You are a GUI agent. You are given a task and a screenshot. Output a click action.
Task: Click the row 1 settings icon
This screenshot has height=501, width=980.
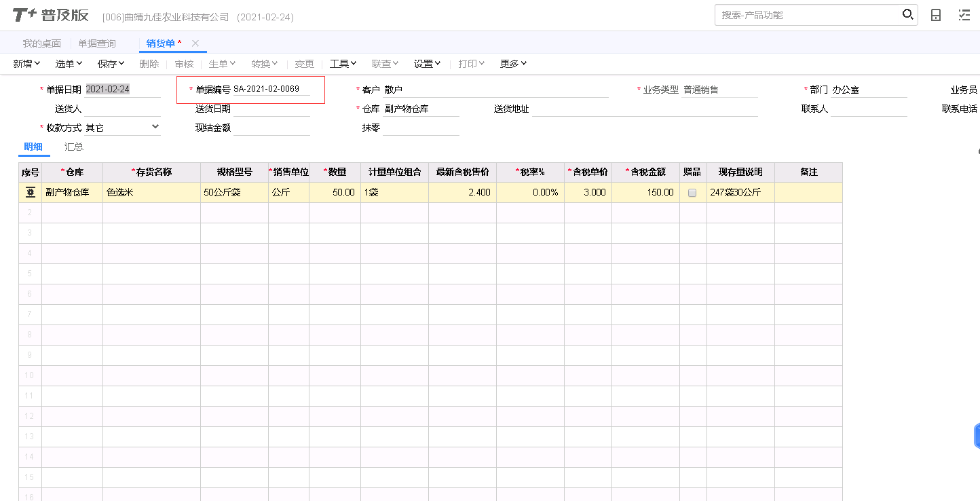(31, 192)
